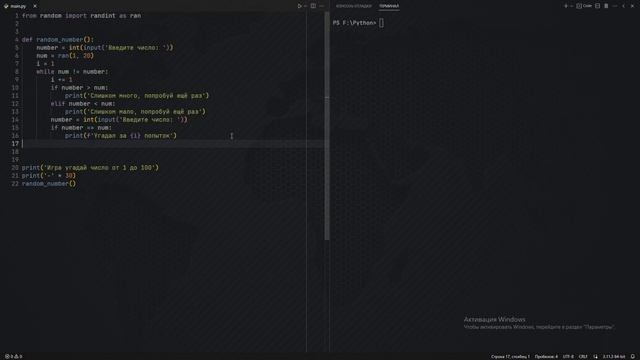
Task: Maximize the terminal panel with chevron icon
Action: [x=623, y=6]
